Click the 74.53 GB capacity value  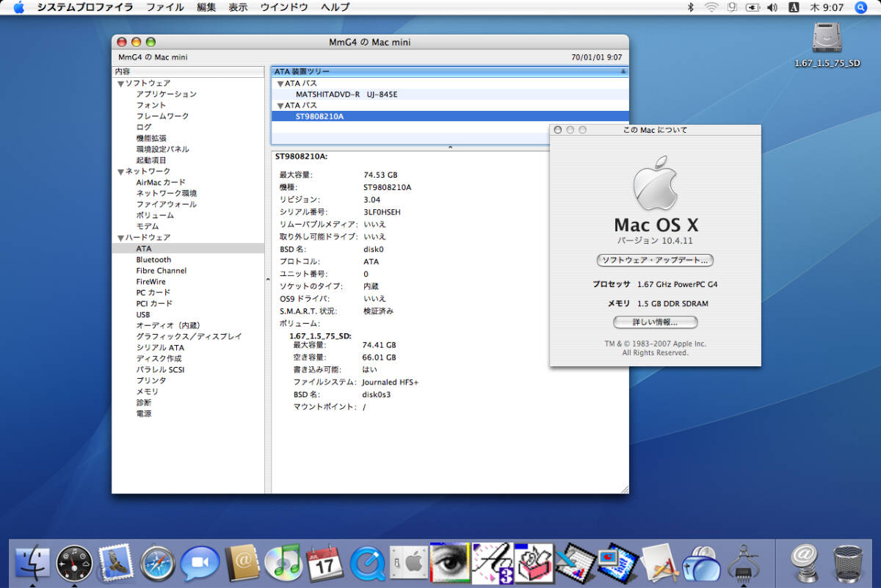tap(380, 175)
